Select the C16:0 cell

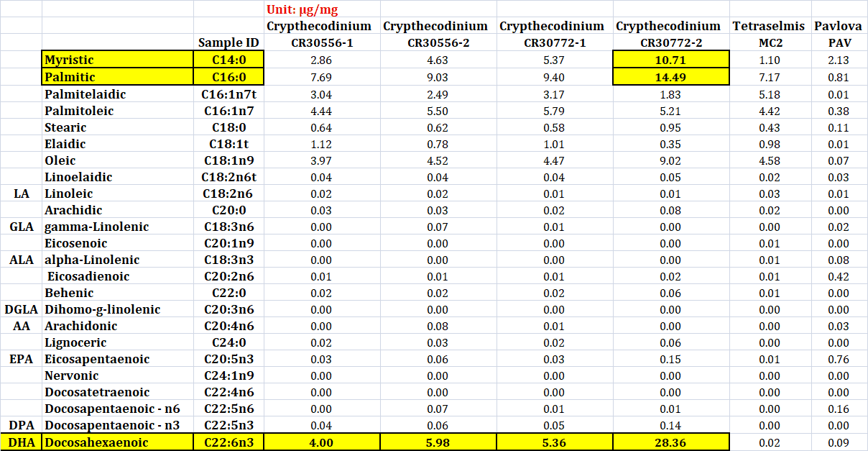[x=228, y=77]
